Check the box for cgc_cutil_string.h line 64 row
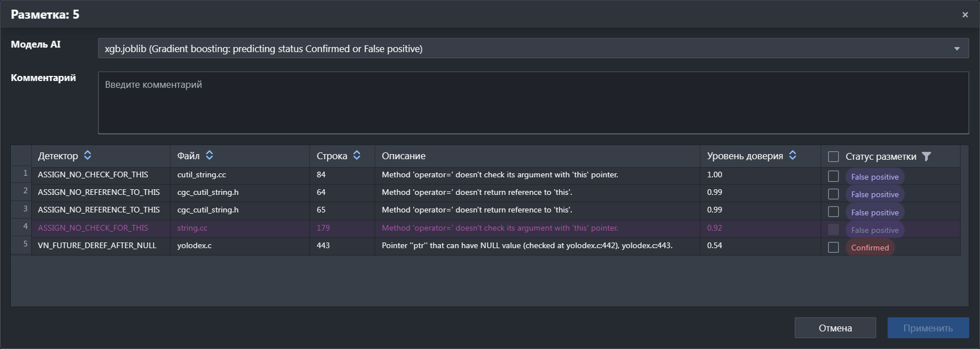 point(833,194)
